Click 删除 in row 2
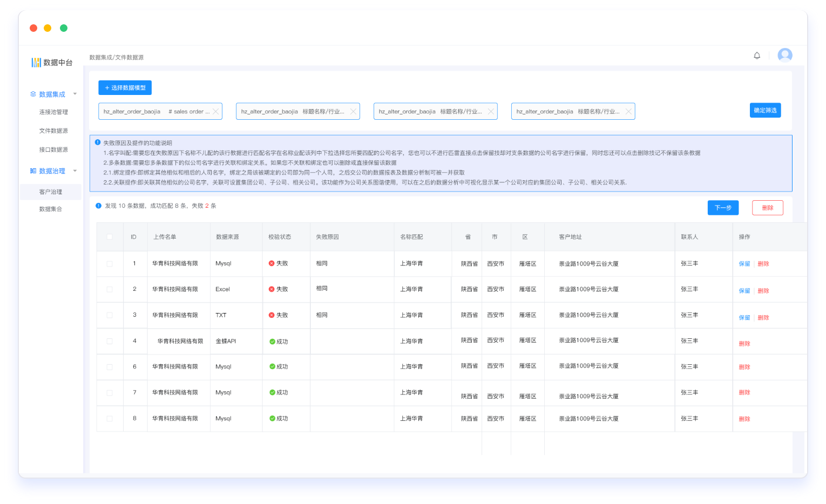Screen dimensions: 826x504 point(763,291)
